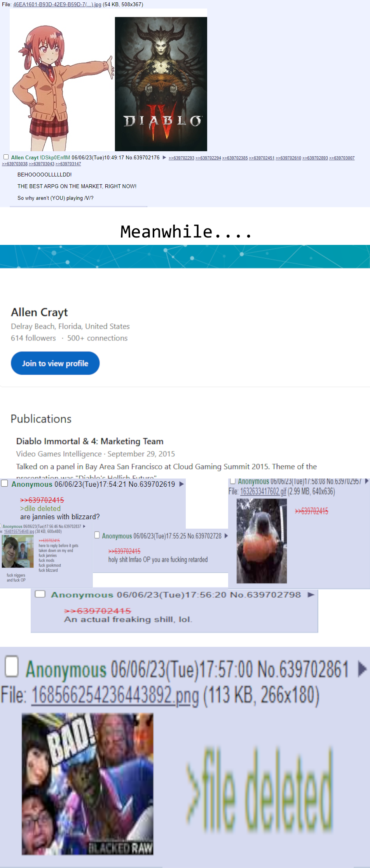This screenshot has width=370, height=868.
Task: Follow reply link >>639702293
Action: (182, 158)
